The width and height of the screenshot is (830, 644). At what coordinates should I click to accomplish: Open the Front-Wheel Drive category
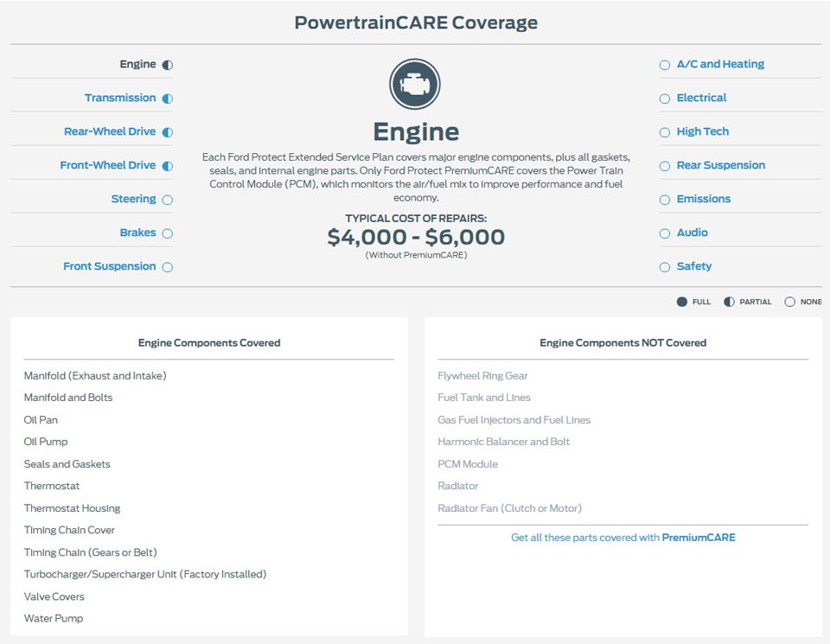point(107,165)
